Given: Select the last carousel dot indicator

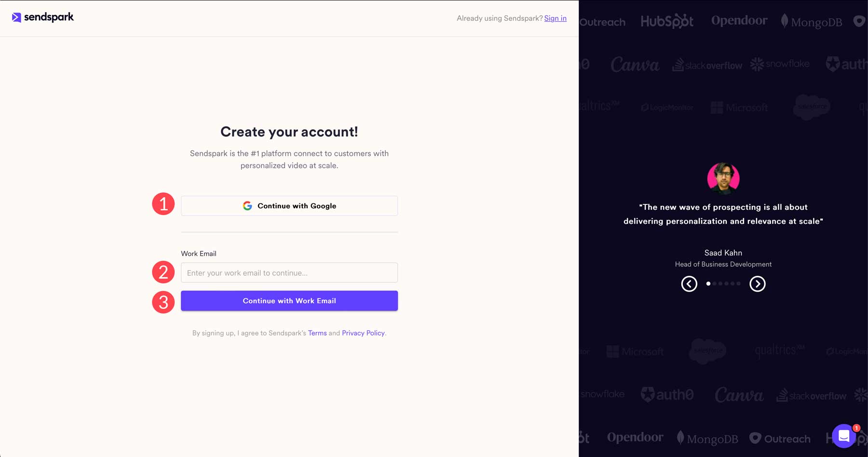Looking at the screenshot, I should click(738, 283).
